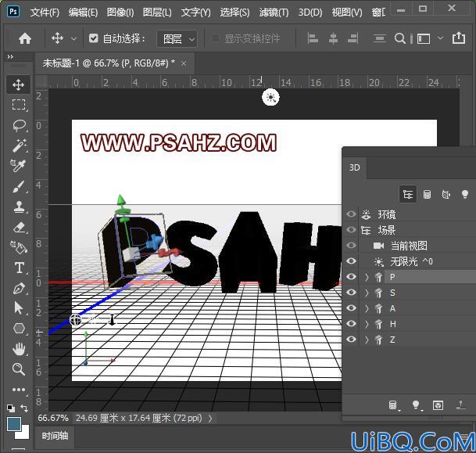Select the Type tool
Image resolution: width=476 pixels, height=453 pixels.
tap(19, 268)
